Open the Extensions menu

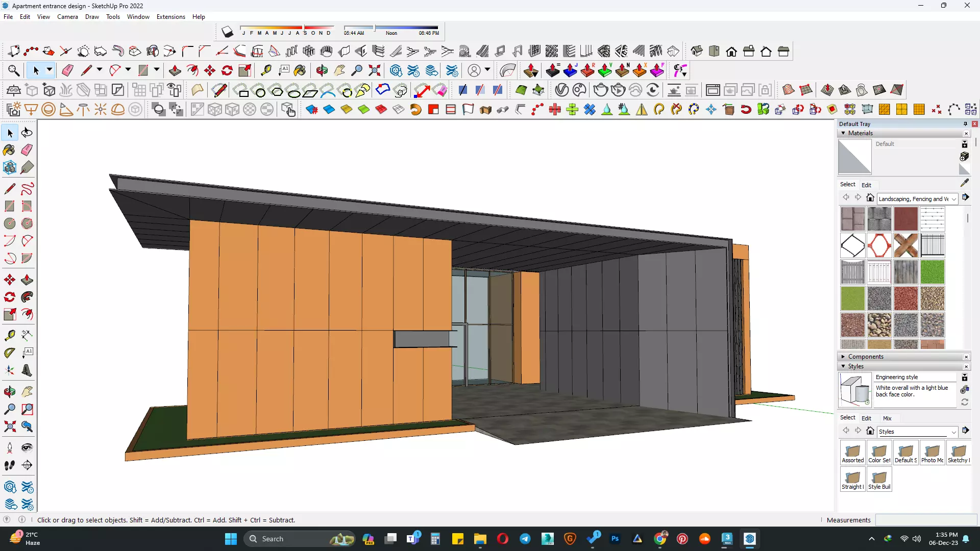tap(170, 17)
